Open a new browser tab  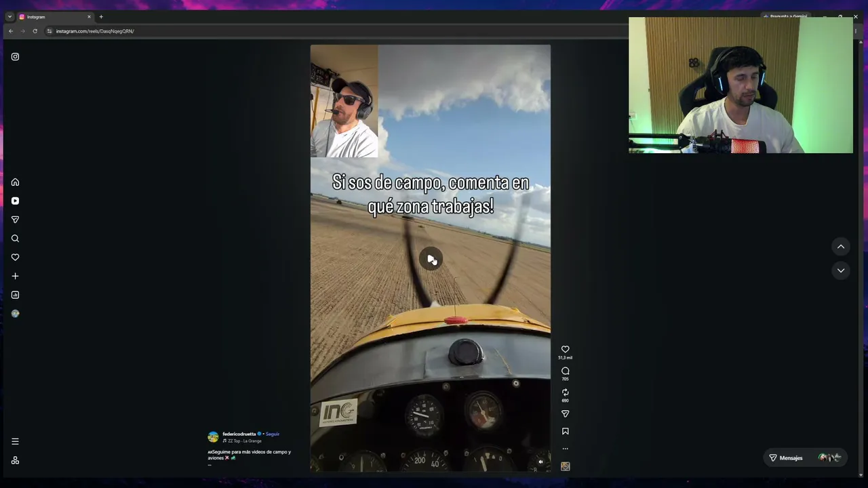[x=101, y=17]
